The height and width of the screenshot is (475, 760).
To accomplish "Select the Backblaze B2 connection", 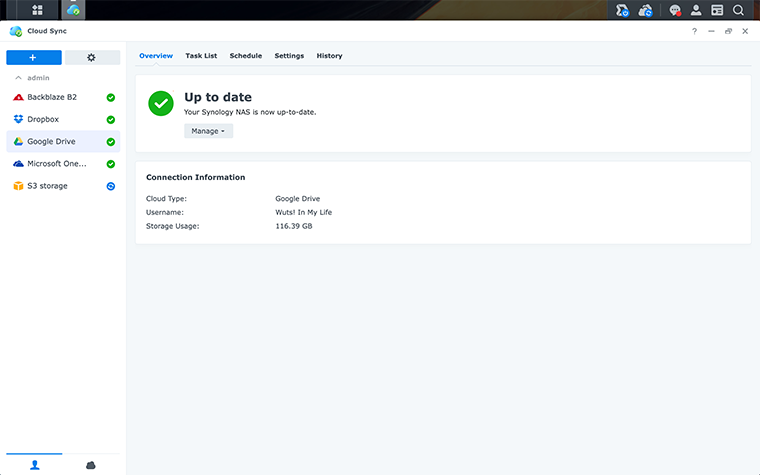I will click(52, 97).
